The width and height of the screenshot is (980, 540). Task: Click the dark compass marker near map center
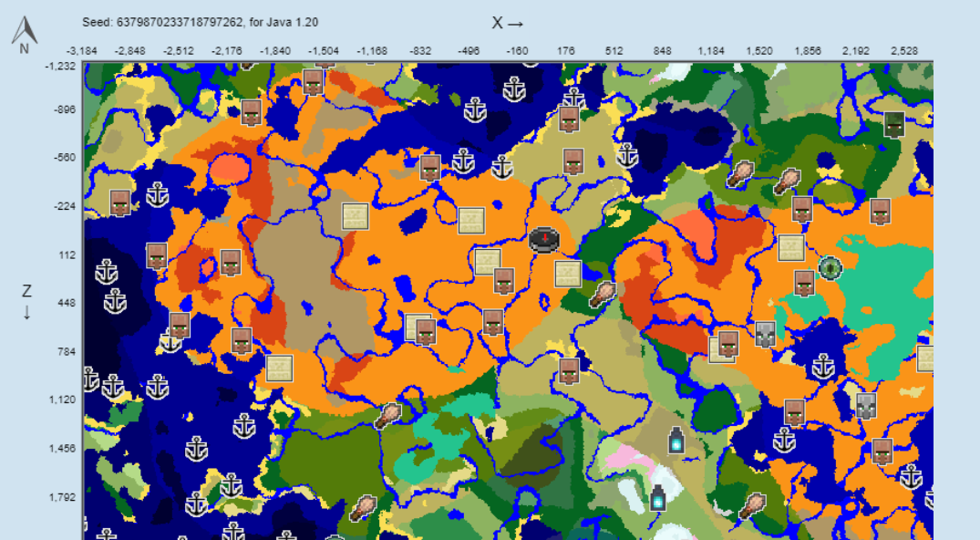[544, 239]
